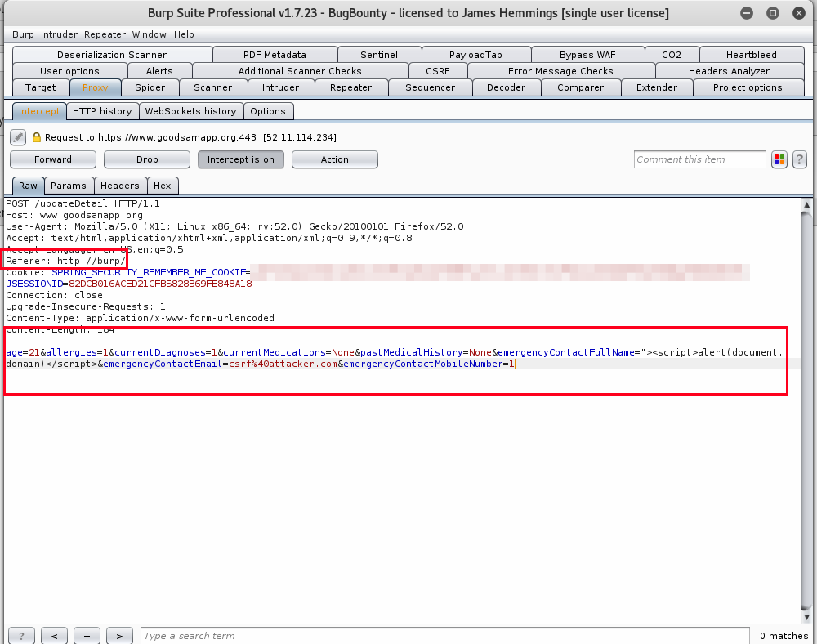
Task: Open the Window menu
Action: pos(149,34)
